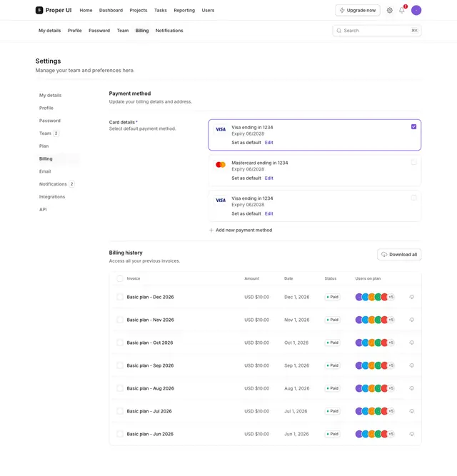Select the Mastercard ending in 1234 checkbox
The height and width of the screenshot is (476, 457).
413,162
